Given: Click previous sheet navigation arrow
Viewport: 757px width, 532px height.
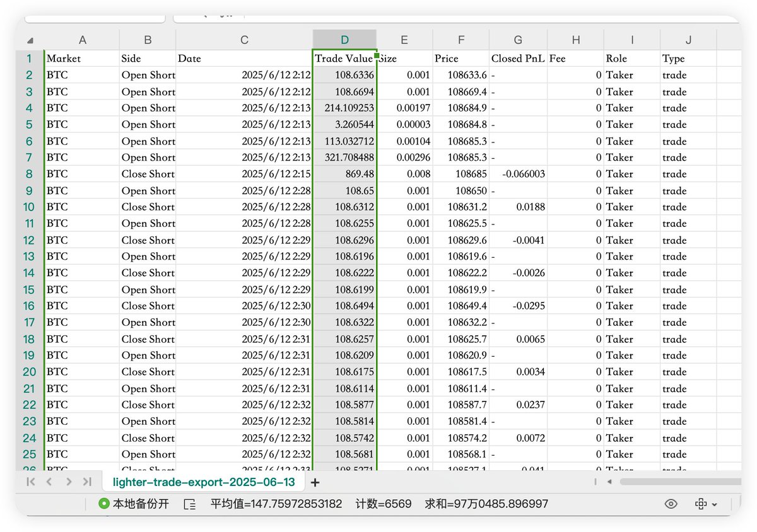Looking at the screenshot, I should point(49,482).
